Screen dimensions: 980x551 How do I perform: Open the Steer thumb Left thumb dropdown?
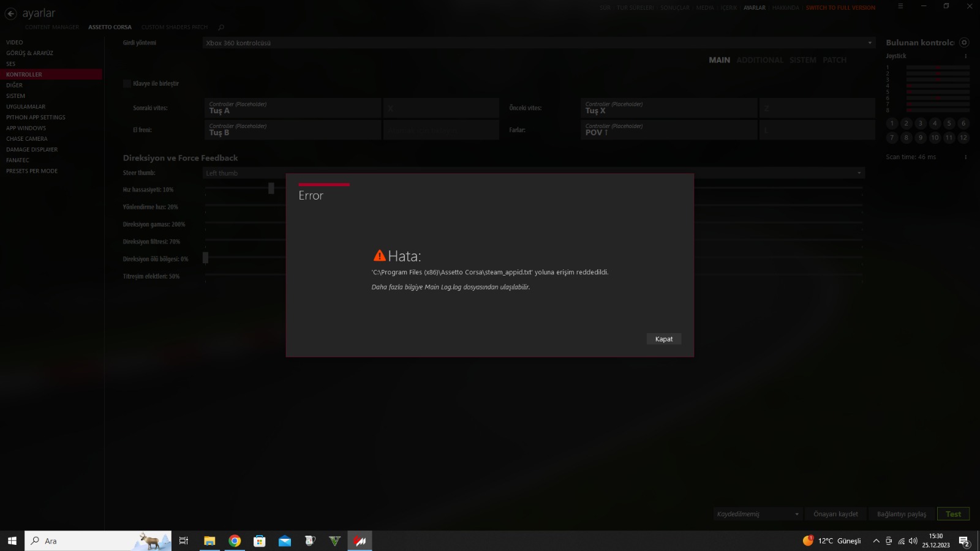(533, 173)
